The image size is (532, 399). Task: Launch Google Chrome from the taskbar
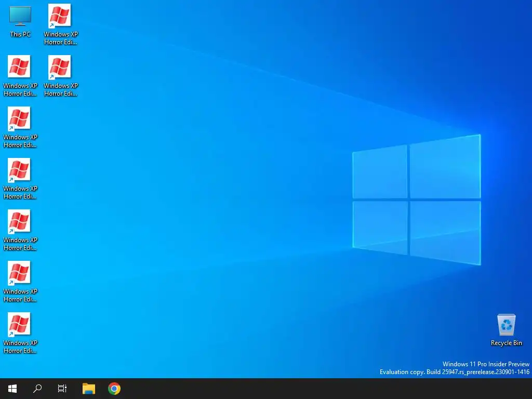114,389
